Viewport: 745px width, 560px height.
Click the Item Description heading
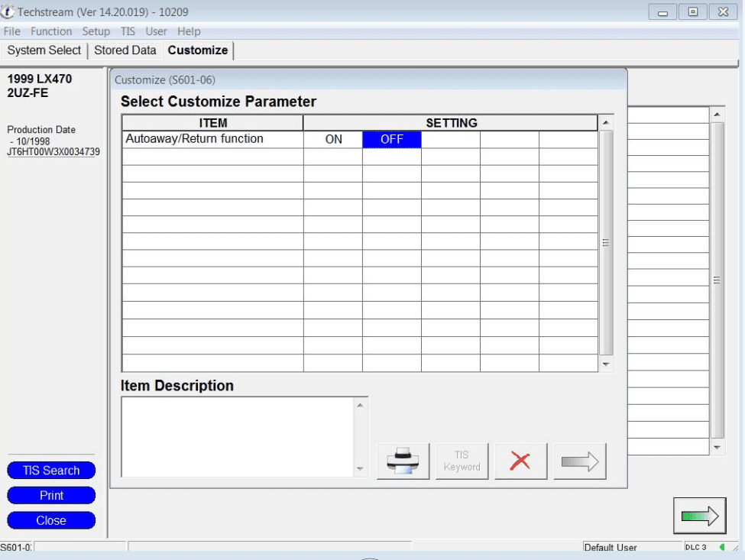(x=177, y=386)
